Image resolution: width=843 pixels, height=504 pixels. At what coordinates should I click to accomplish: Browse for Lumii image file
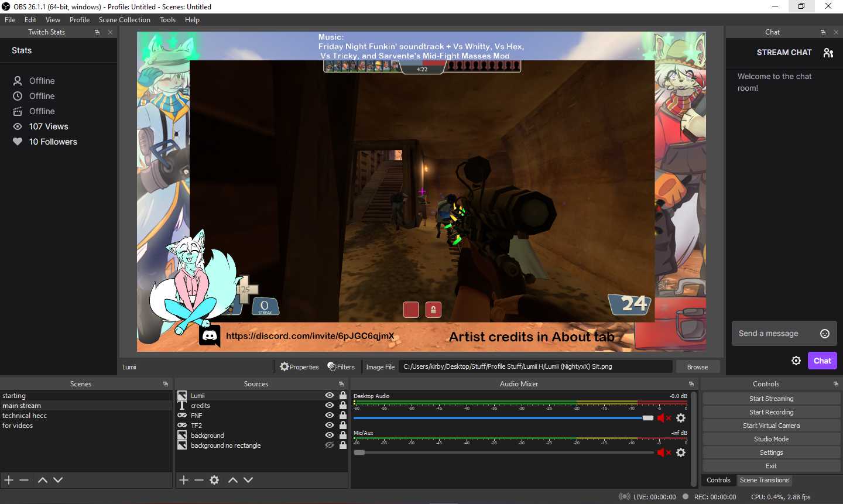tap(697, 367)
